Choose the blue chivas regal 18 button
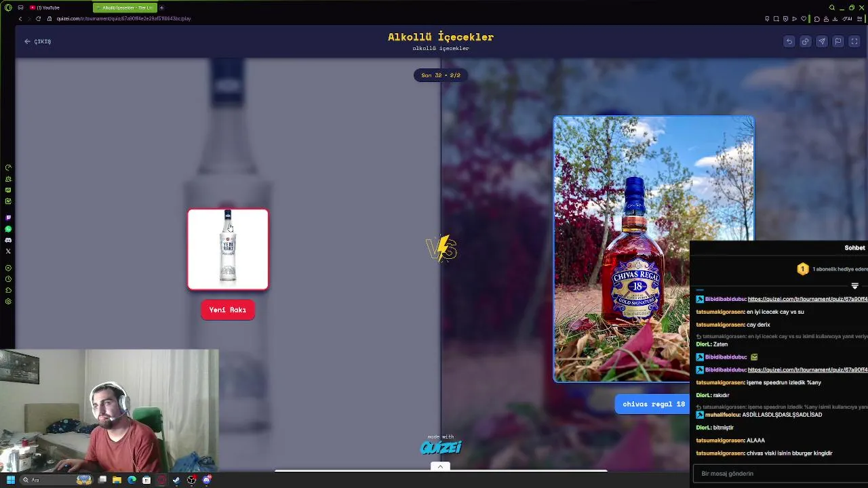Viewport: 868px width, 488px height. [654, 404]
